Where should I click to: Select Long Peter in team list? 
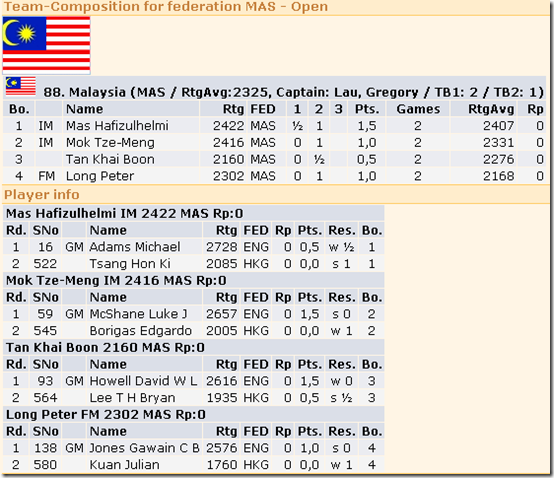[x=100, y=176]
